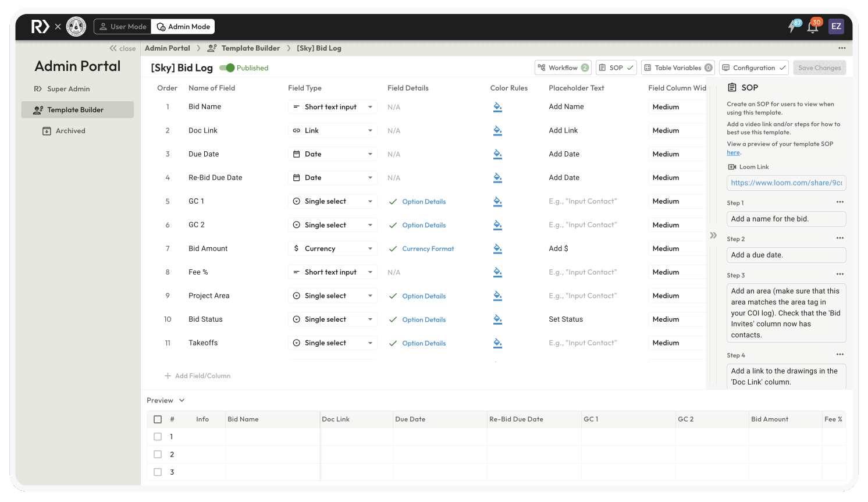
Task: Close the sidebar with close button
Action: [123, 48]
